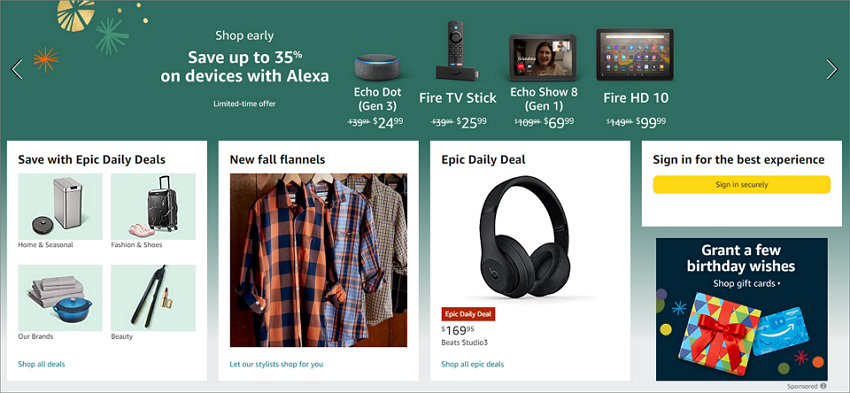Open the Echo Show 8 device image
This screenshot has width=850, height=393.
pyautogui.click(x=542, y=57)
